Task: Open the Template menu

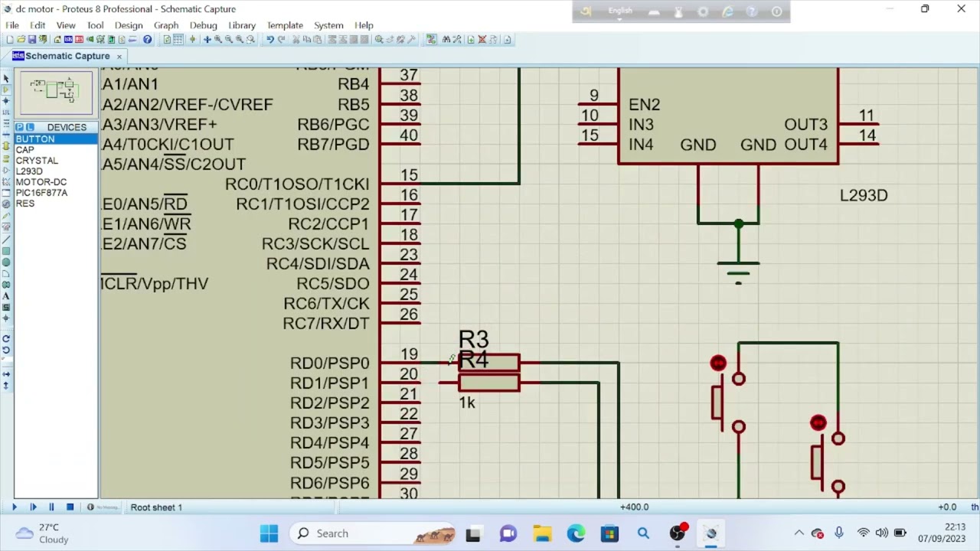Action: [x=285, y=25]
